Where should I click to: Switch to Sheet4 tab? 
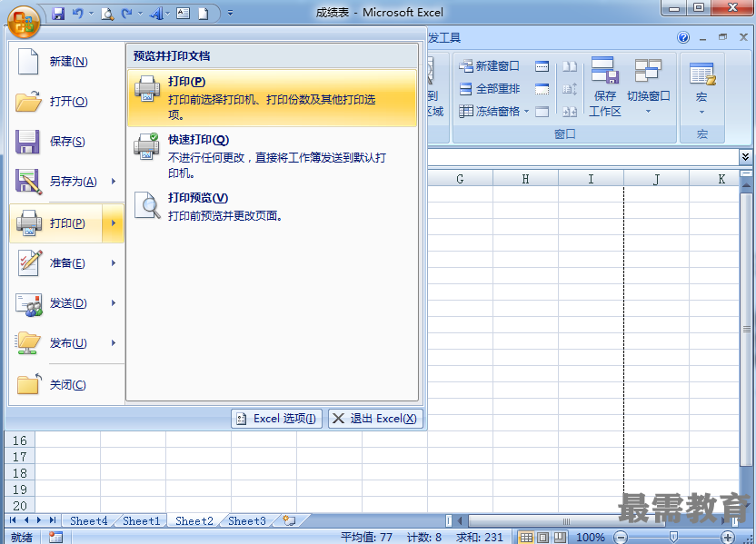(88, 521)
